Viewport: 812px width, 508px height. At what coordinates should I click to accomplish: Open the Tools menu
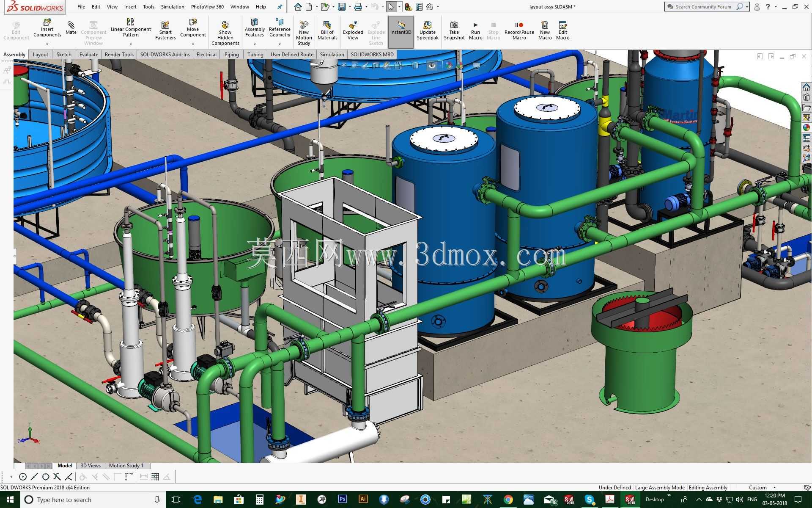point(148,7)
